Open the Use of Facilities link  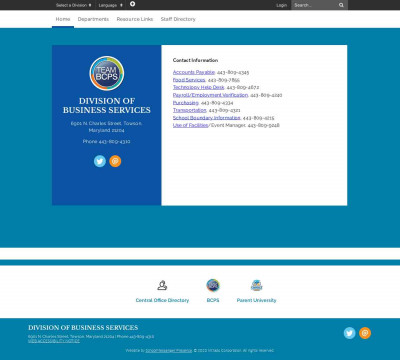coord(190,125)
